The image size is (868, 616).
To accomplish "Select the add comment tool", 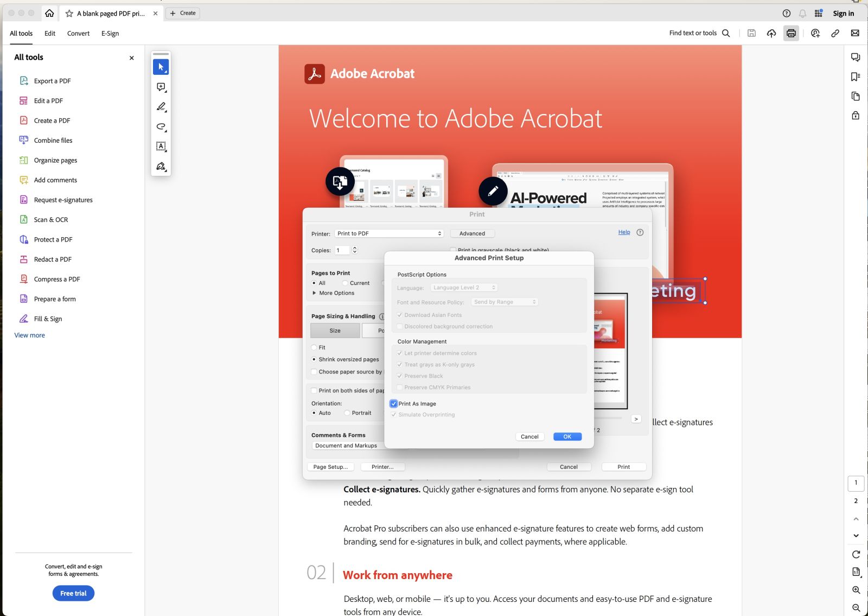I will pyautogui.click(x=161, y=87).
